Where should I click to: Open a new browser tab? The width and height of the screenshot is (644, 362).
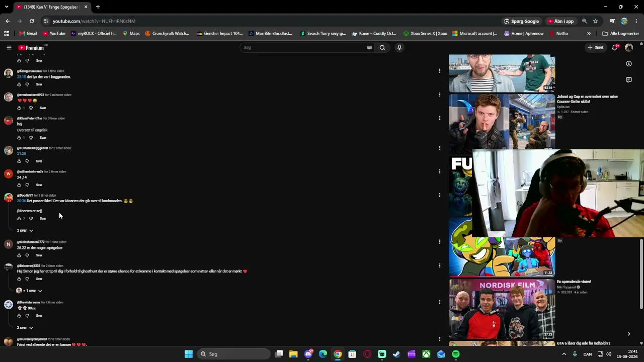98,7
